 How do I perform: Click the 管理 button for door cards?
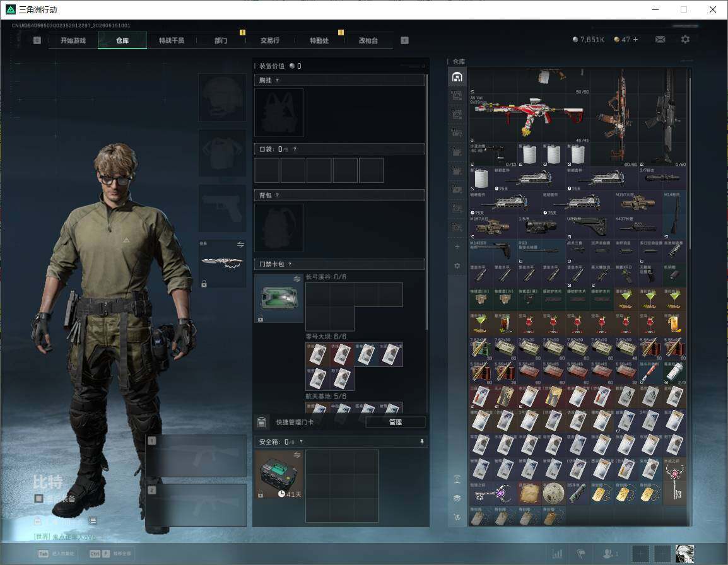[395, 422]
